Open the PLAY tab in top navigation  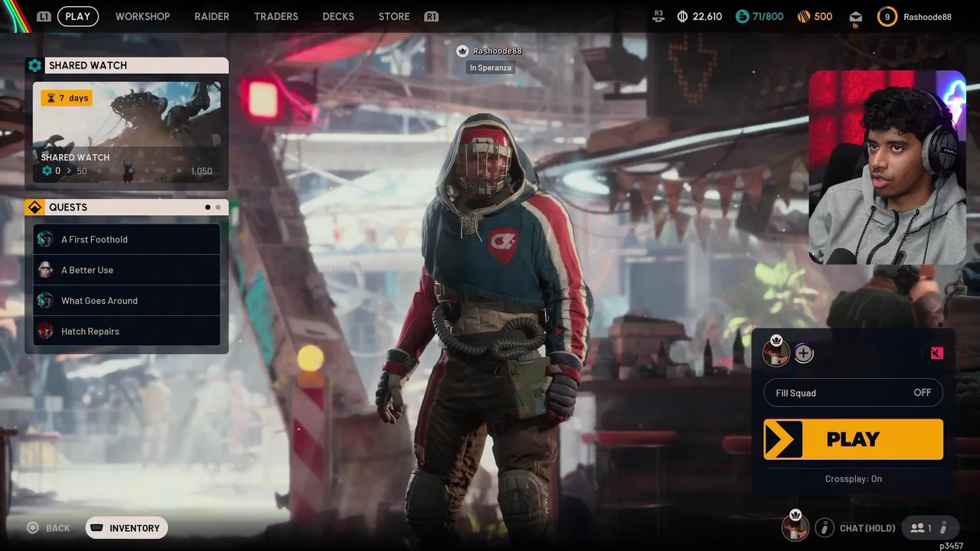[x=77, y=16]
